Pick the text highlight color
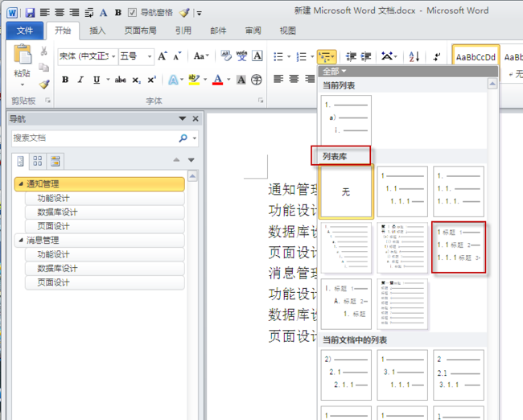The height and width of the screenshot is (420, 523). tap(194, 80)
